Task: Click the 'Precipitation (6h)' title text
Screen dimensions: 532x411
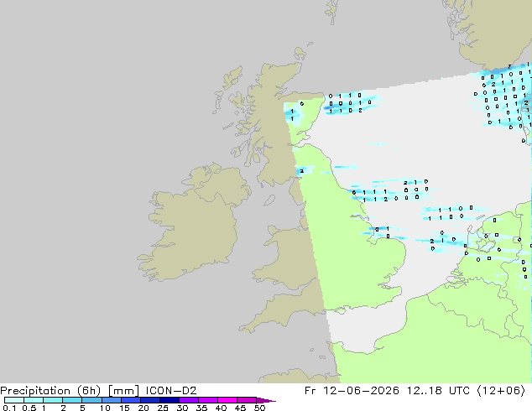Action: 50,391
